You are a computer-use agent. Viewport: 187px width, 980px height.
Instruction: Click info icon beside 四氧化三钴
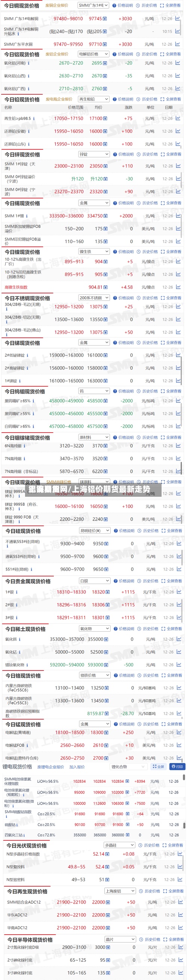pos(24,835)
